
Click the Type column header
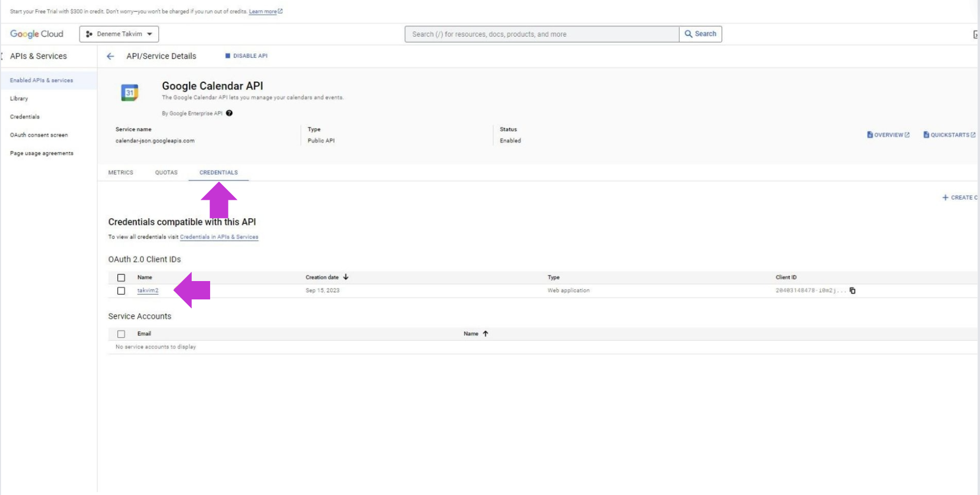[553, 277]
